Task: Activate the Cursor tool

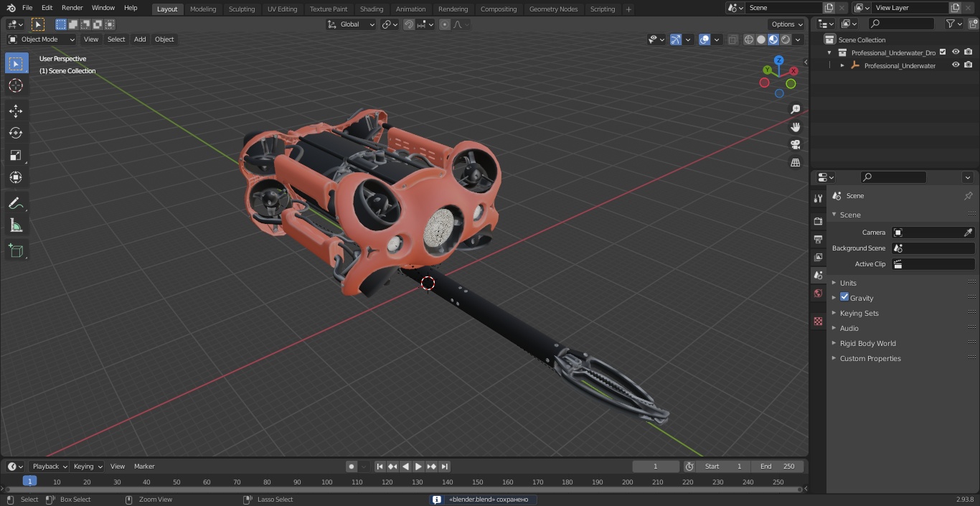Action: click(16, 85)
